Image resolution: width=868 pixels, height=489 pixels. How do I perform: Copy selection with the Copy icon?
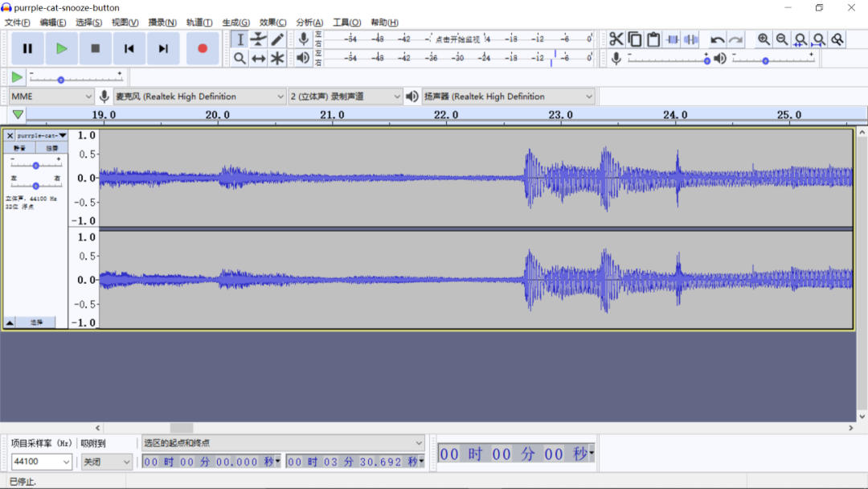635,39
